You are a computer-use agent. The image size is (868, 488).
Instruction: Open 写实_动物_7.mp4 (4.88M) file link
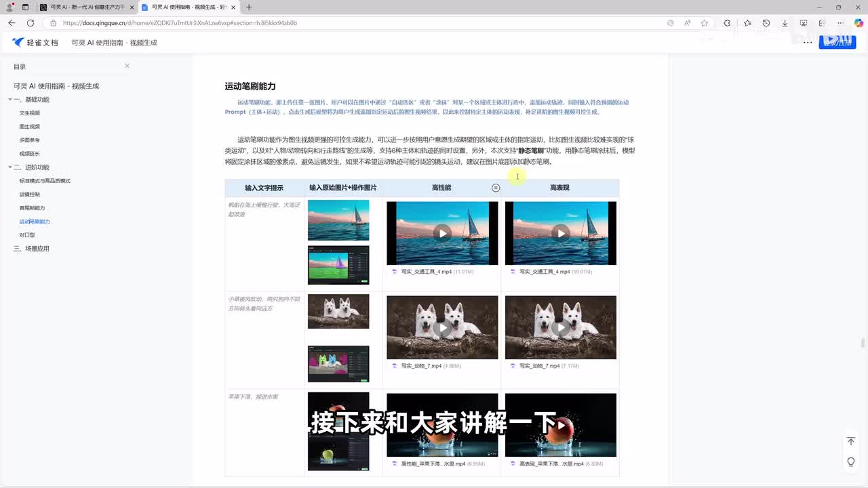[x=426, y=366]
